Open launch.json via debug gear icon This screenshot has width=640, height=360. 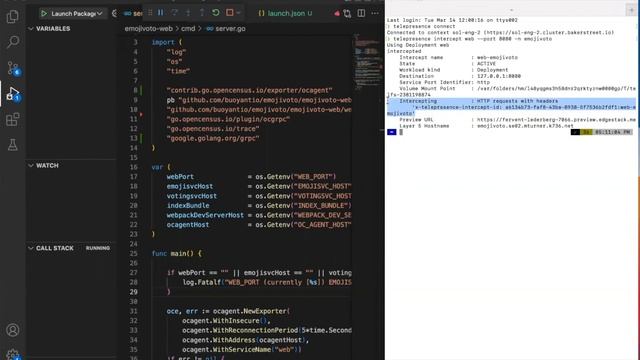[114, 13]
